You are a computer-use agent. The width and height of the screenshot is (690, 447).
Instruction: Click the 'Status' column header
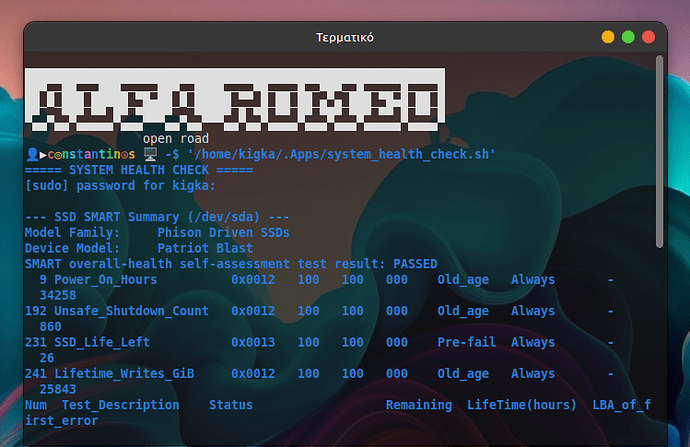click(x=231, y=405)
